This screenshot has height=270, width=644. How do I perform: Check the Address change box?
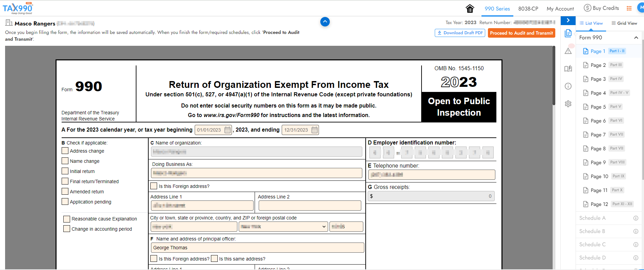[65, 151]
